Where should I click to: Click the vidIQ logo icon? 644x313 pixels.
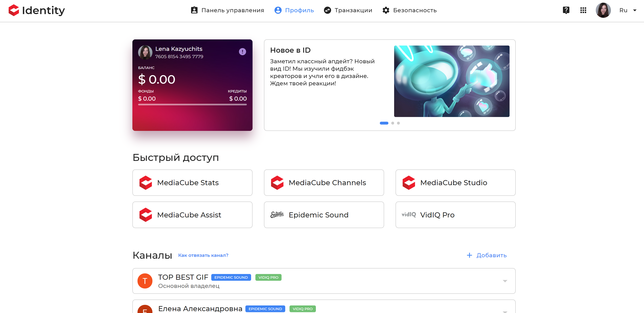(409, 215)
